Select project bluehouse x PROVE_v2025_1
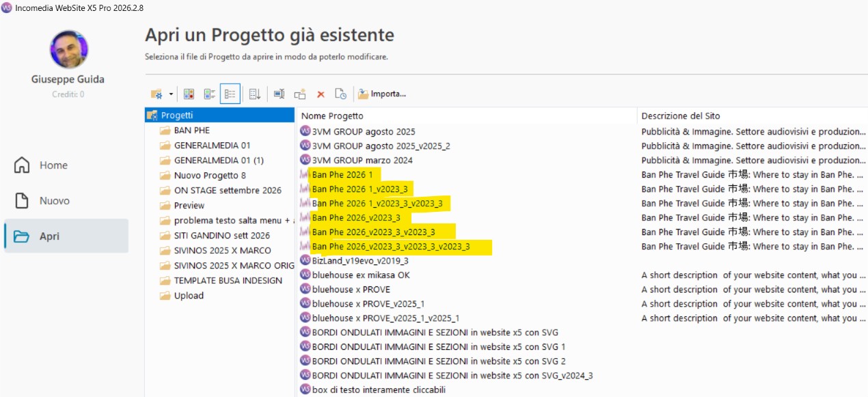Image resolution: width=868 pixels, height=397 pixels. 368,303
